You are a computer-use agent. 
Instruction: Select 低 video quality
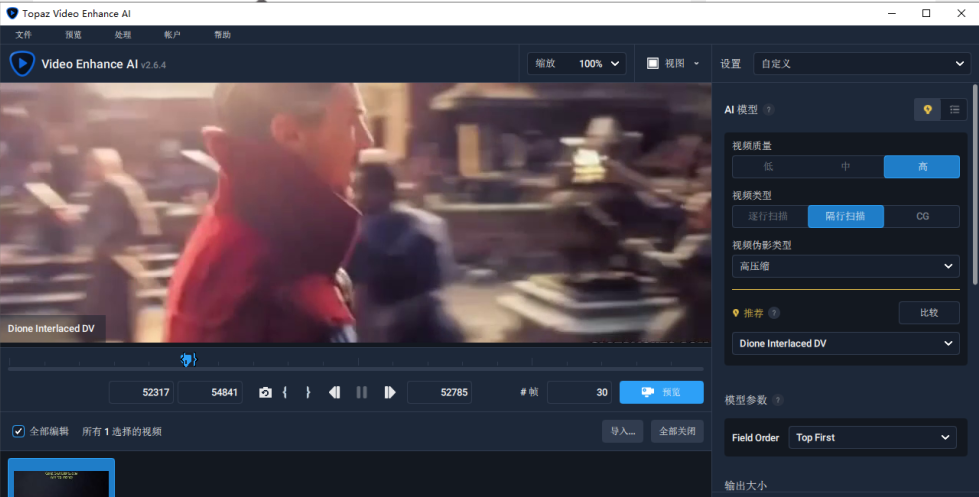click(x=769, y=167)
